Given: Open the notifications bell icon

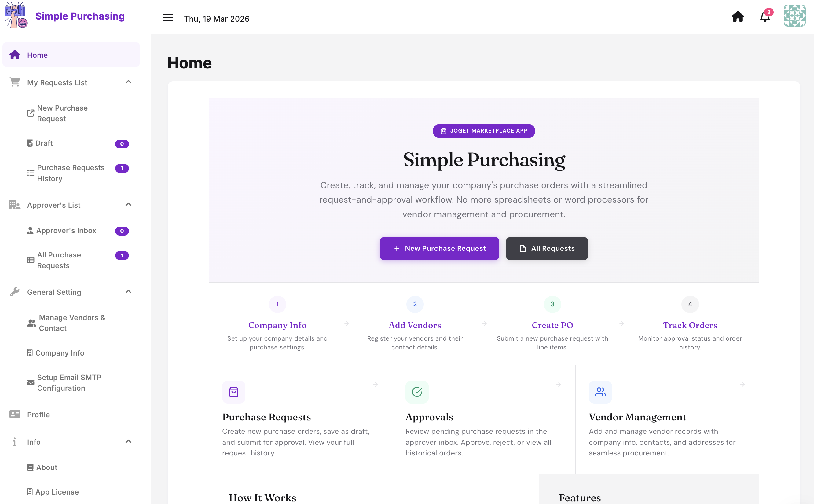Looking at the screenshot, I should coord(765,16).
